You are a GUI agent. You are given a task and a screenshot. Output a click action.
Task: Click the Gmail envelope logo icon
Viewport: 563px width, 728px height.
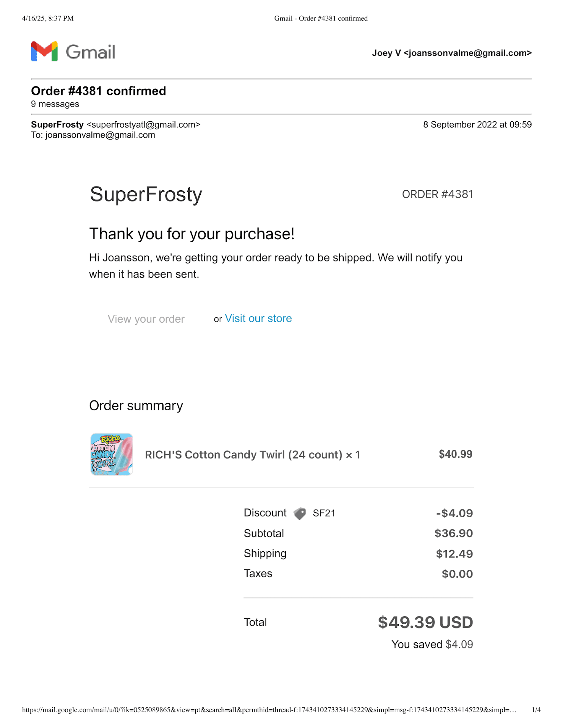click(x=44, y=51)
